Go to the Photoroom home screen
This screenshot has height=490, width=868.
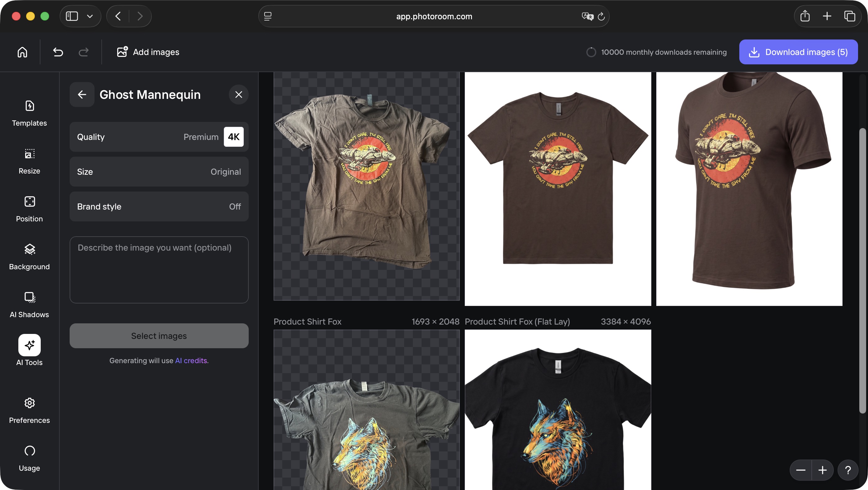pos(22,52)
